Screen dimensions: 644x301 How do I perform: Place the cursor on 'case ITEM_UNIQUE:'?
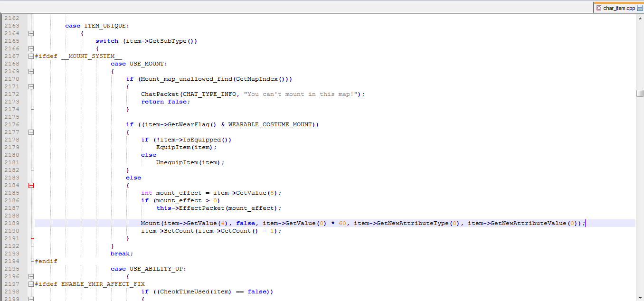tap(97, 26)
